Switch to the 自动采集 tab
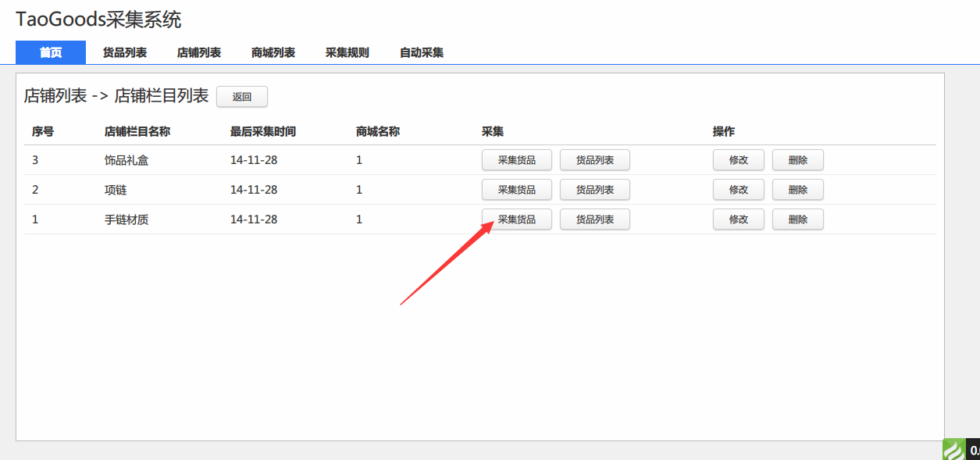The height and width of the screenshot is (460, 980). click(x=422, y=52)
